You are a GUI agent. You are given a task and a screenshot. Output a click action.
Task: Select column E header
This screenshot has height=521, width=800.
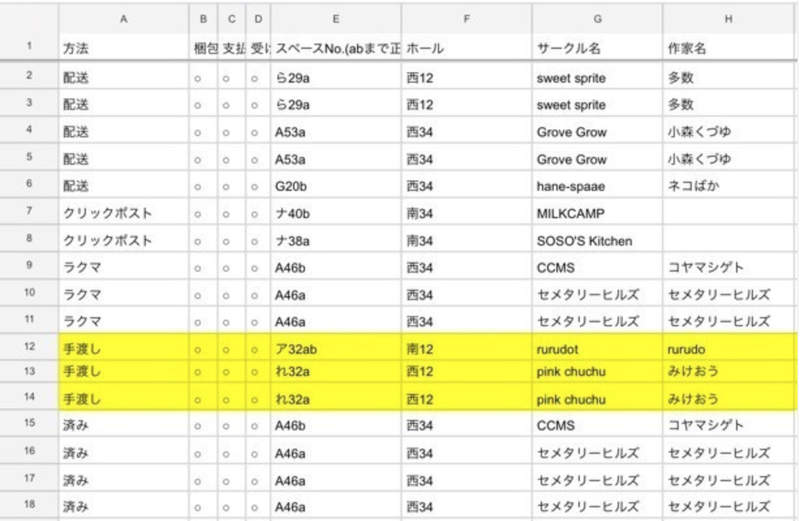click(x=336, y=18)
